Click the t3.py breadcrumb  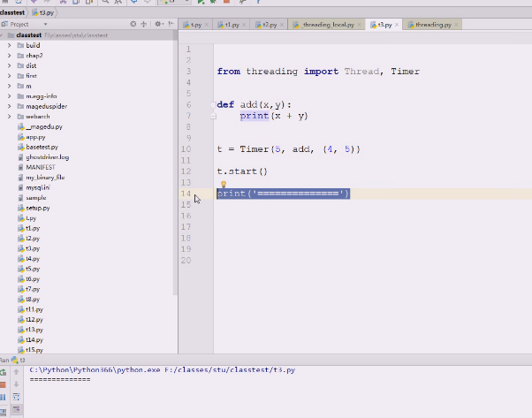click(43, 13)
